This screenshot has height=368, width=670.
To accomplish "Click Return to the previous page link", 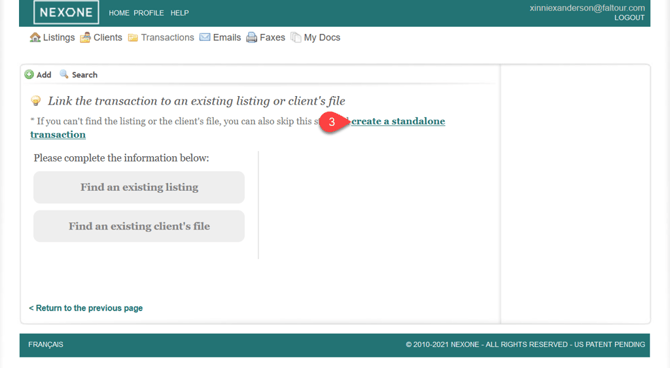I will point(86,308).
